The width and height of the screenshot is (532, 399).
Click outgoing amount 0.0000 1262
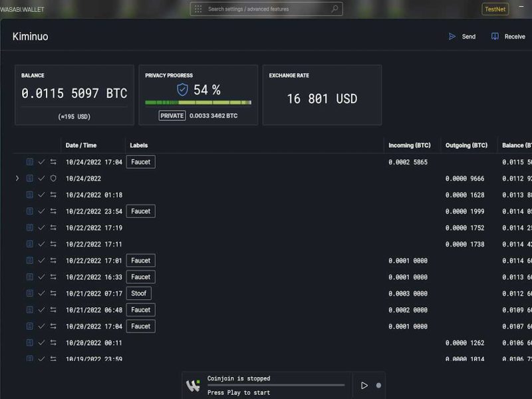point(465,343)
